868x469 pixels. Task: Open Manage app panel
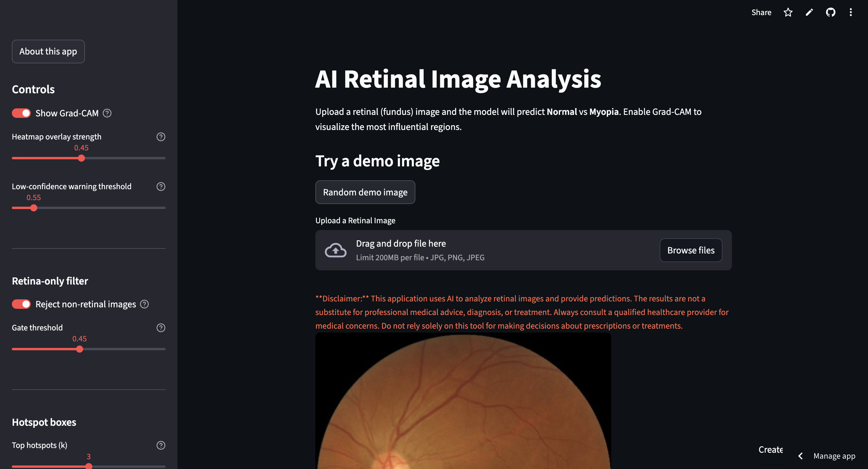(x=834, y=456)
